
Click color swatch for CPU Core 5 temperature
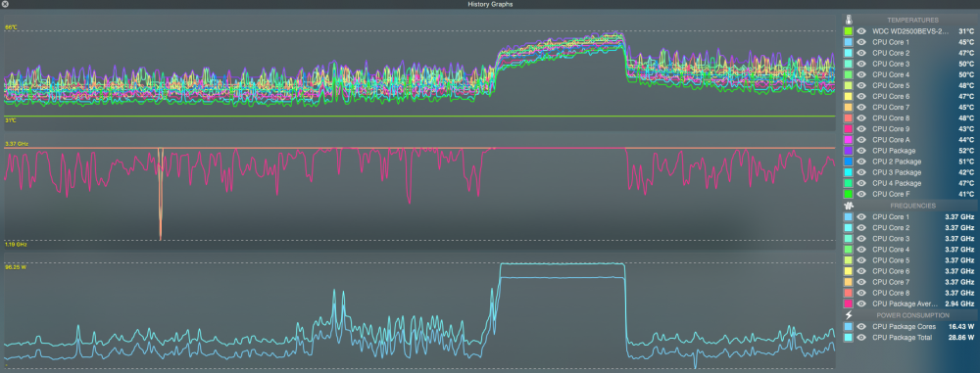coord(848,85)
